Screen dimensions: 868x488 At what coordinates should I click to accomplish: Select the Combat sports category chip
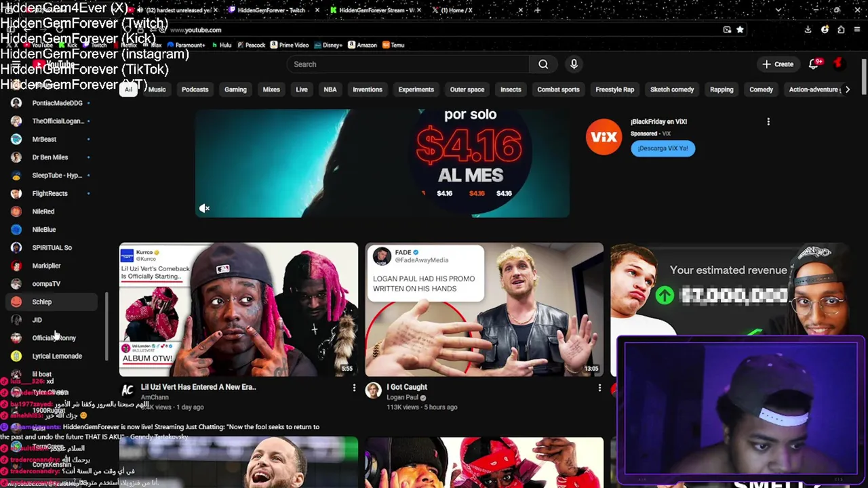(x=558, y=89)
